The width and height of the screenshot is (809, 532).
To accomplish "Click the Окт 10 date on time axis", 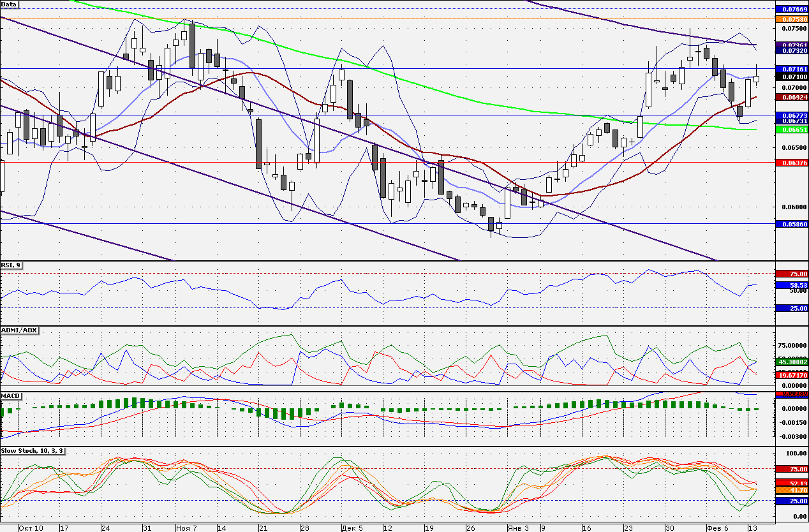I will (31, 528).
